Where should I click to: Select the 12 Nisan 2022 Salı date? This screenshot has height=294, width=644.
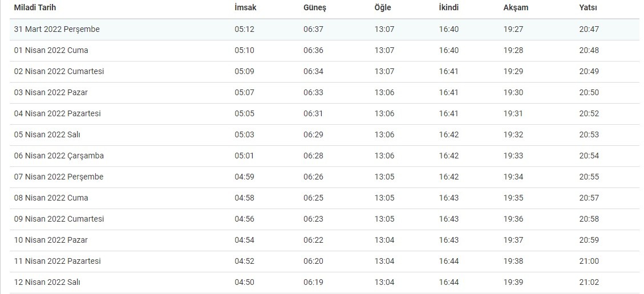(47, 282)
